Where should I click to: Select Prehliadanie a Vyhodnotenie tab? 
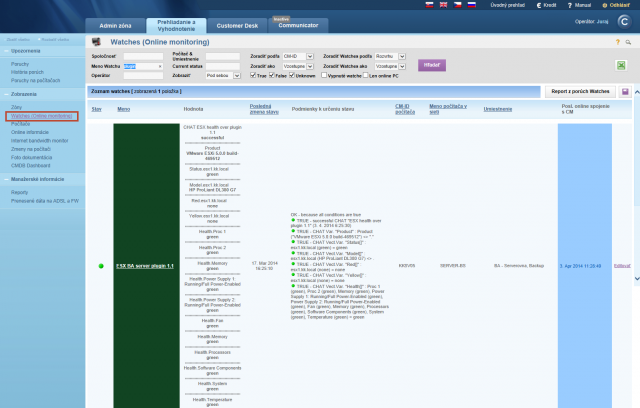[176, 26]
